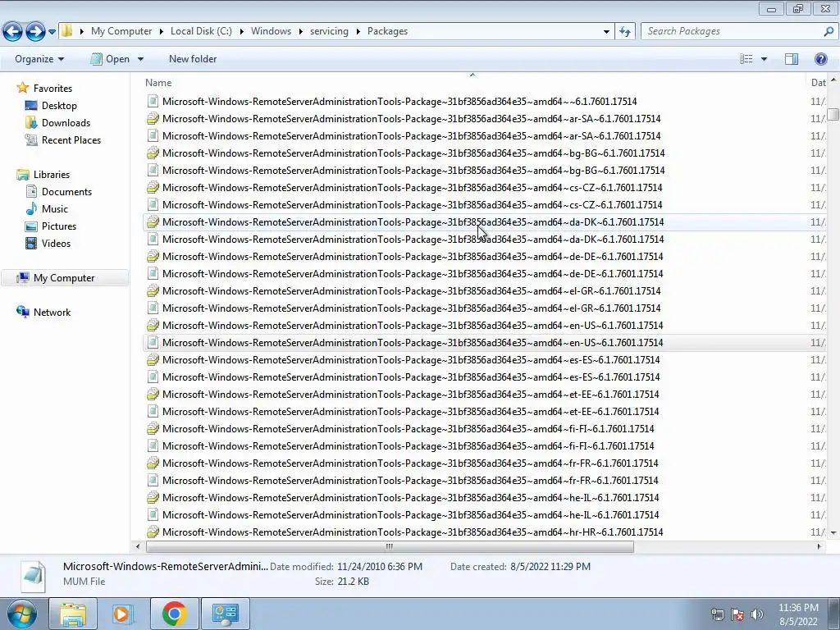
Task: Change view with the view icon button
Action: click(x=746, y=59)
